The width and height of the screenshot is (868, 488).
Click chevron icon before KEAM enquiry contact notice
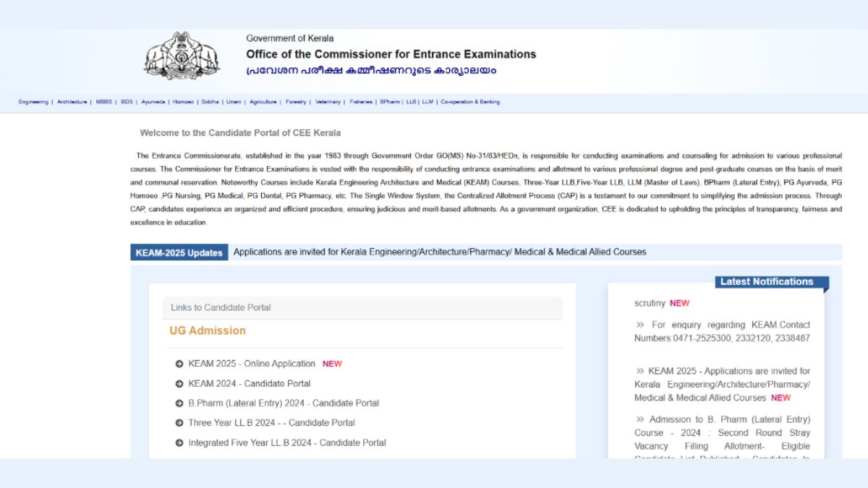pos(639,325)
